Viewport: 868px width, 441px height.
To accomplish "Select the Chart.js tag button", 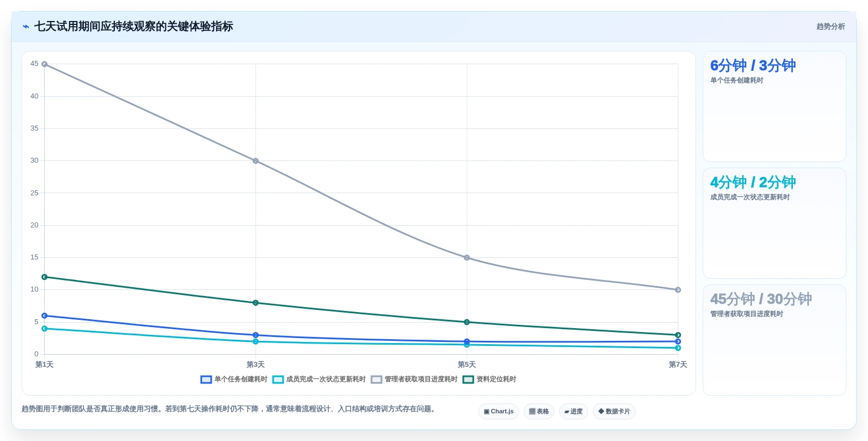I will [499, 411].
